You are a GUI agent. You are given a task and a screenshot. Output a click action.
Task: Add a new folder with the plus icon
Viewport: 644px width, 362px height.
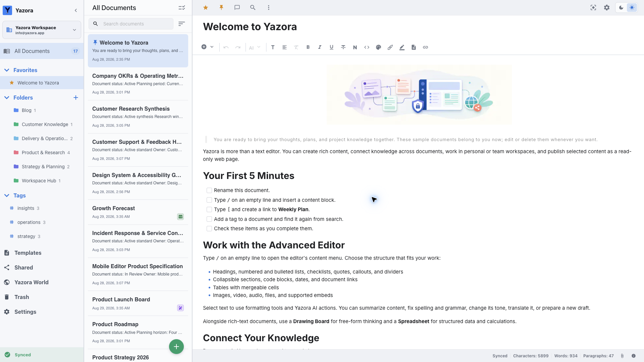(x=76, y=98)
